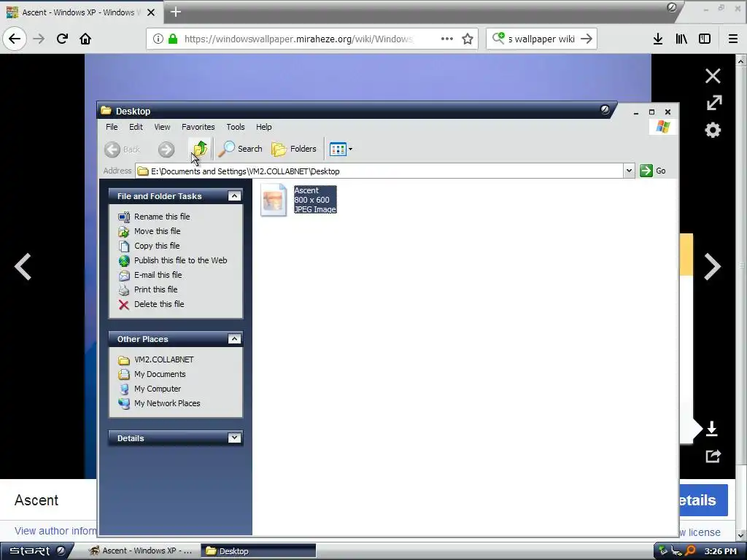747x560 pixels.
Task: Open the Start menu
Action: click(37, 551)
